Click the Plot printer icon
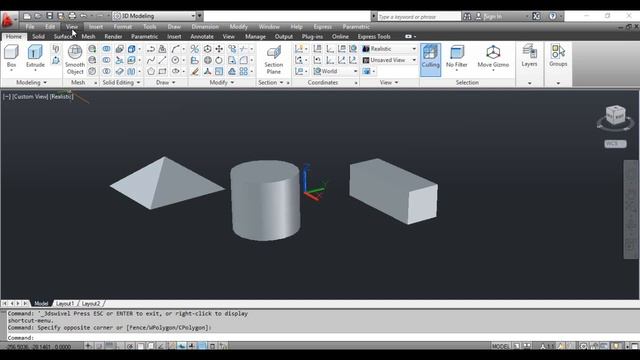 pyautogui.click(x=72, y=16)
